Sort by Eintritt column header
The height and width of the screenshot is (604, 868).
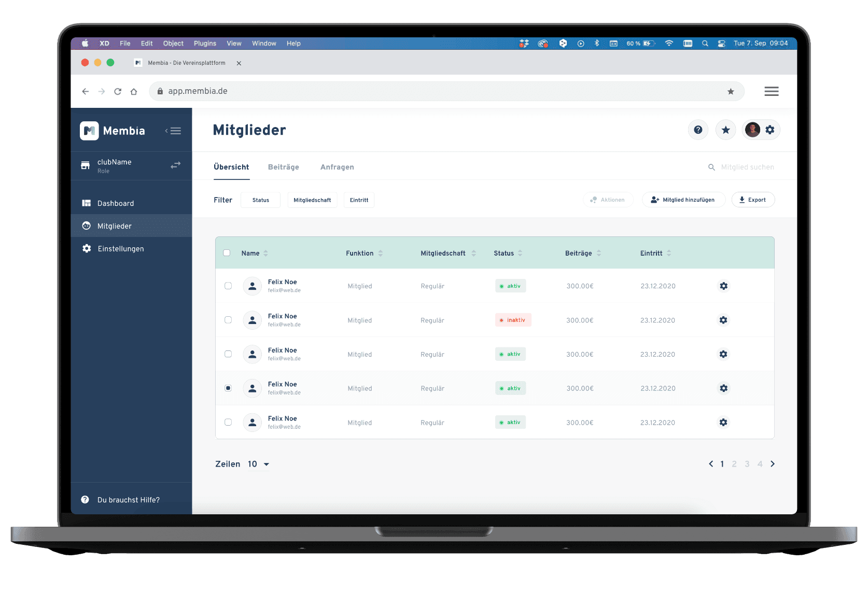pyautogui.click(x=655, y=253)
